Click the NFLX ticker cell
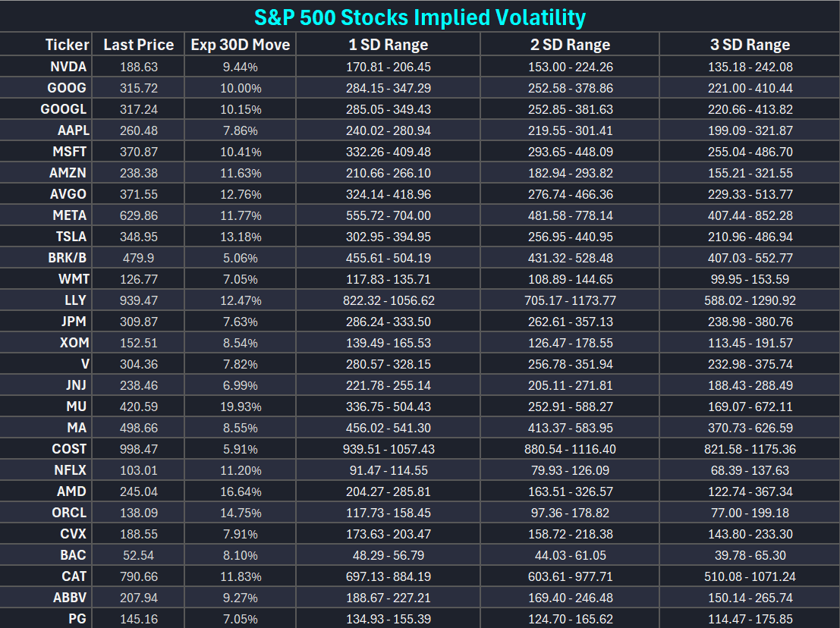The height and width of the screenshot is (628, 840). (70, 470)
